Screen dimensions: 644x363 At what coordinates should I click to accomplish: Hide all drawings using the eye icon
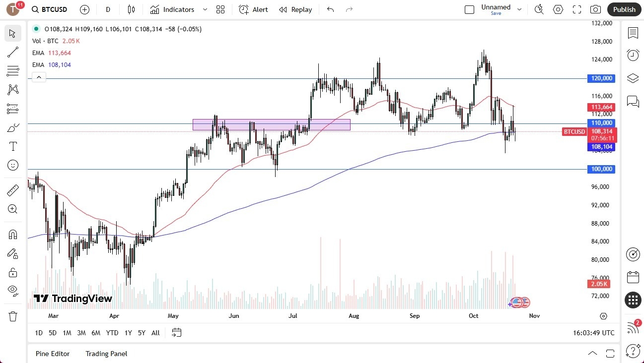13,291
